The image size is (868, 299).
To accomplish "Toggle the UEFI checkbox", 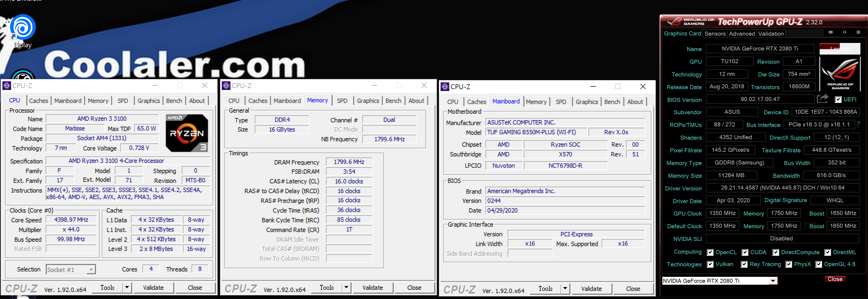I will 838,99.
